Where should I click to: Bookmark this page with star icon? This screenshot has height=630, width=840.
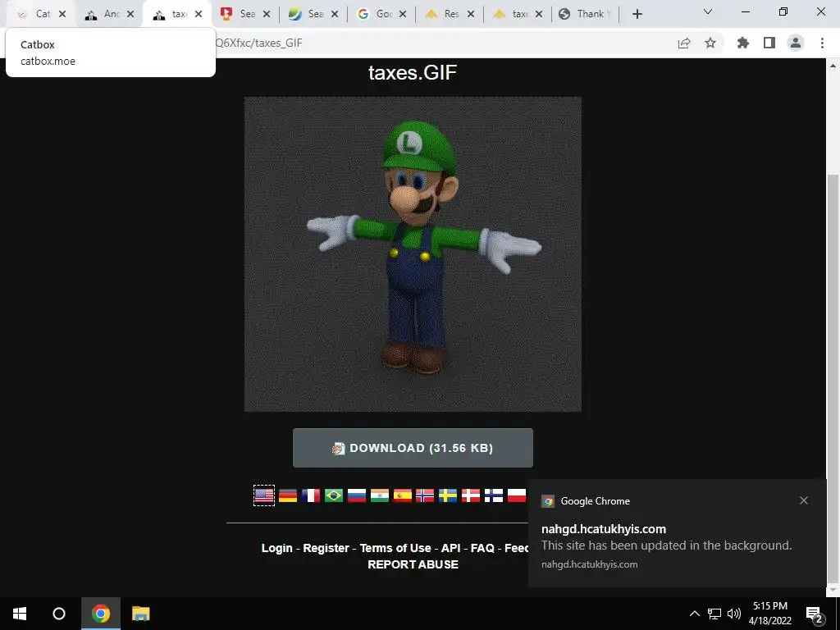pyautogui.click(x=710, y=43)
